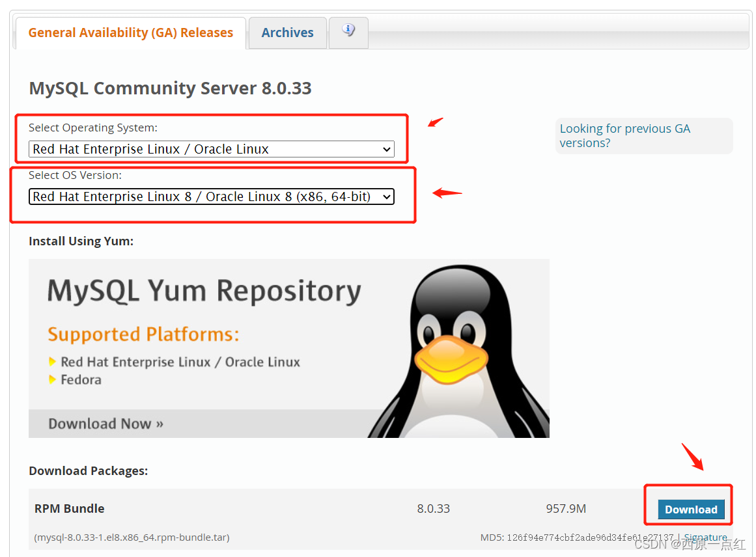
Task: Click the 8.0.33 version cell
Action: pos(434,509)
